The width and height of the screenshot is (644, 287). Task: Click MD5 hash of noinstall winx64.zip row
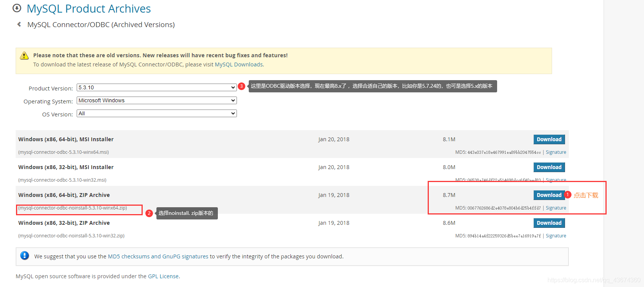point(504,208)
